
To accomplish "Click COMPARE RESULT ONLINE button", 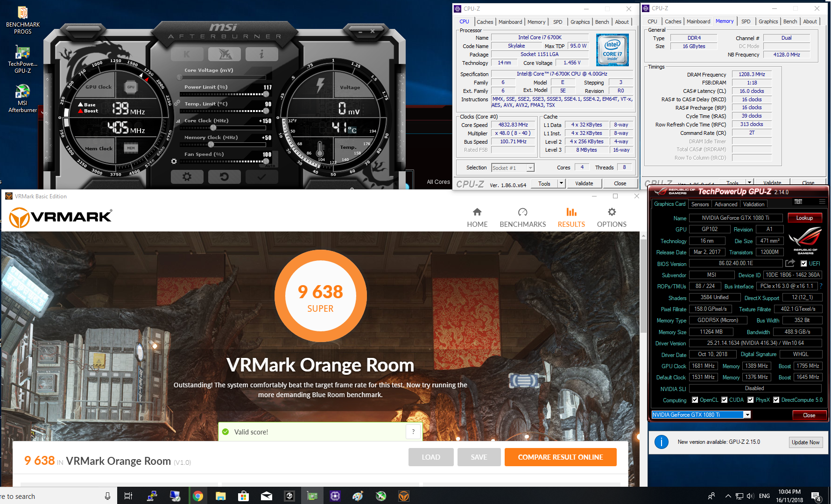I will 560,457.
